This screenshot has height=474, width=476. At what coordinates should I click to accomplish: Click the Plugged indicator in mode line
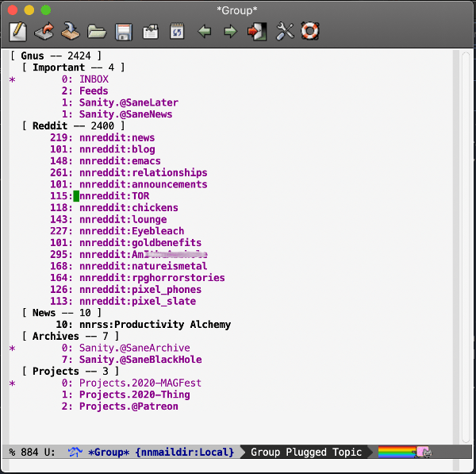[x=305, y=453]
